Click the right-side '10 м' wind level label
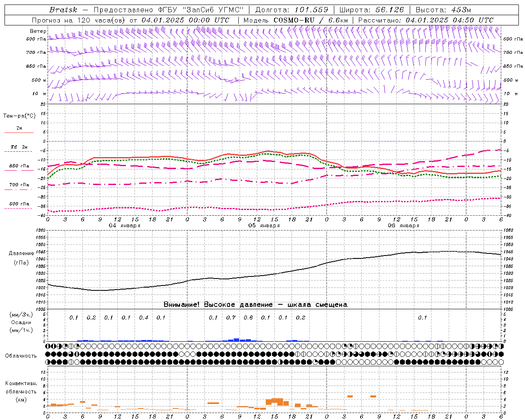 click(511, 94)
